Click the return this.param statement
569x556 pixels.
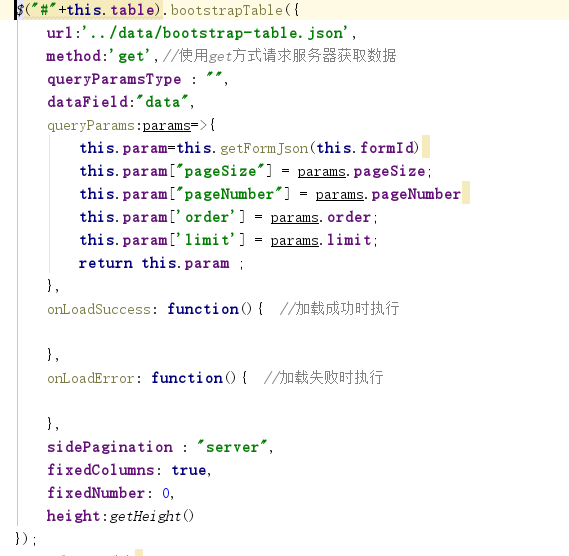[154, 263]
